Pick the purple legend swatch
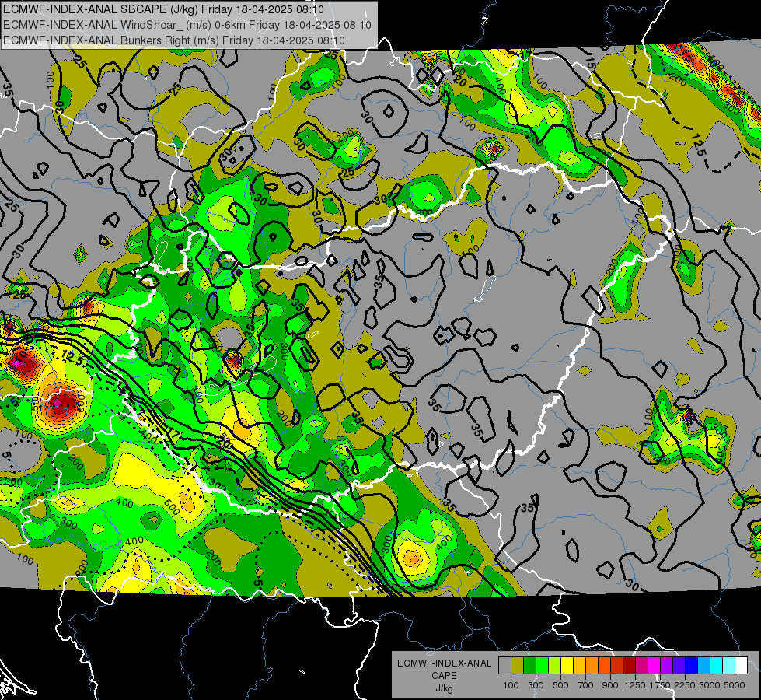 666,665
